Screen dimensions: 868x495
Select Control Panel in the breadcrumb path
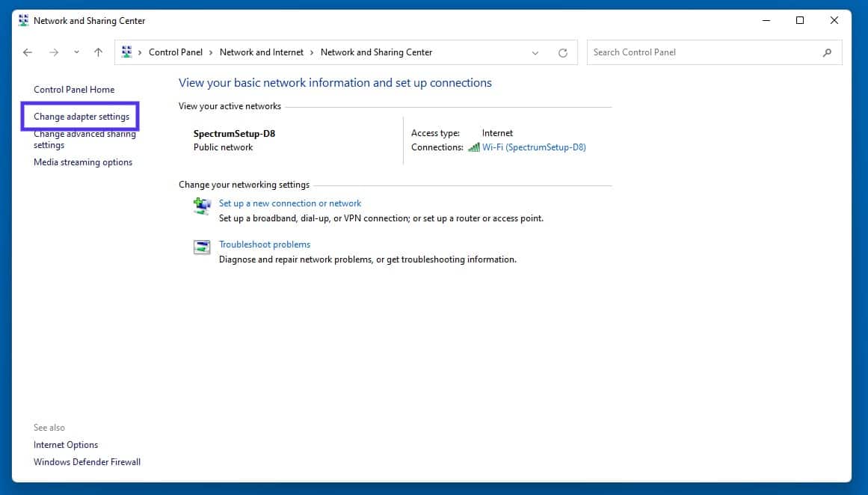click(176, 52)
